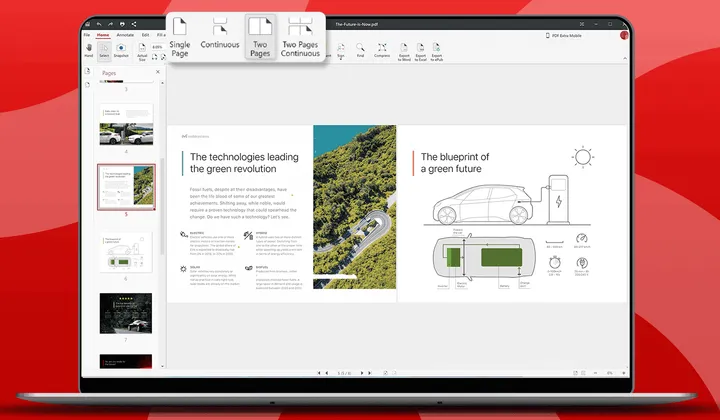Go to next page in bottom navigation

point(364,372)
